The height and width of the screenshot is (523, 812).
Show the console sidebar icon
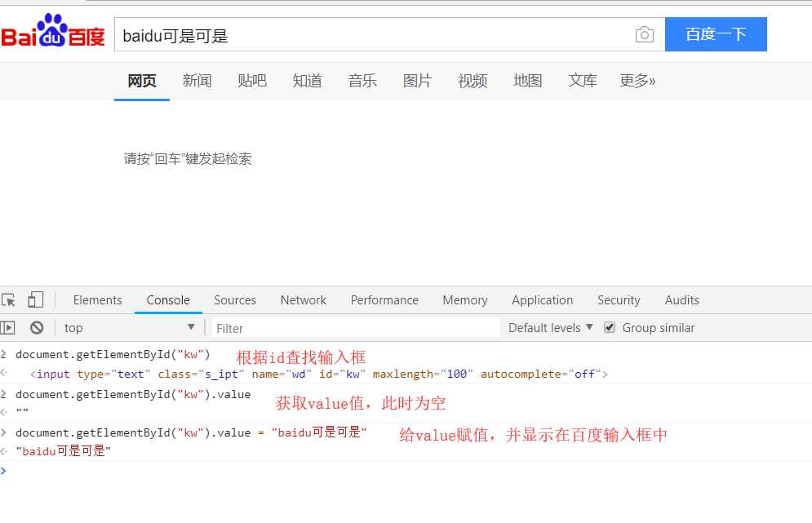click(x=8, y=328)
